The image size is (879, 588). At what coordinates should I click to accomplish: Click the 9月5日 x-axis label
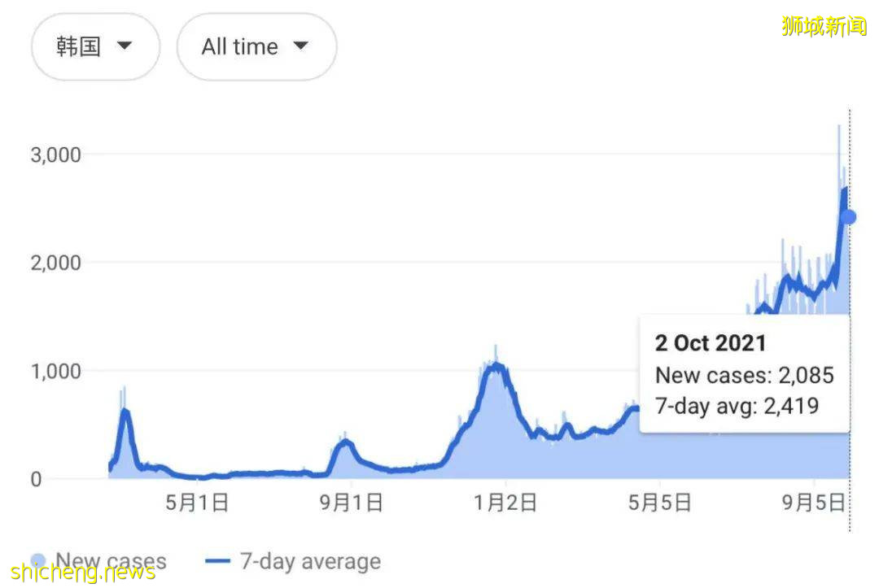pos(813,503)
